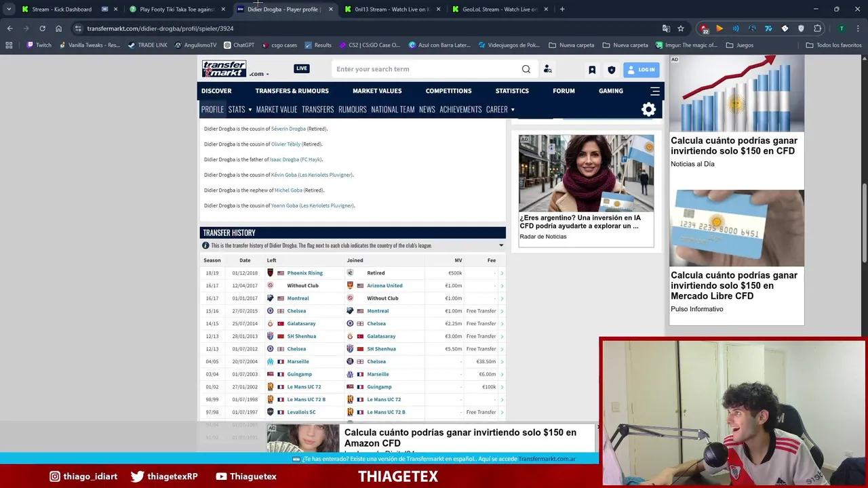Screen dimensions: 868x488
Task: Close the bottom Amazon CFD ad banner
Action: point(597,428)
